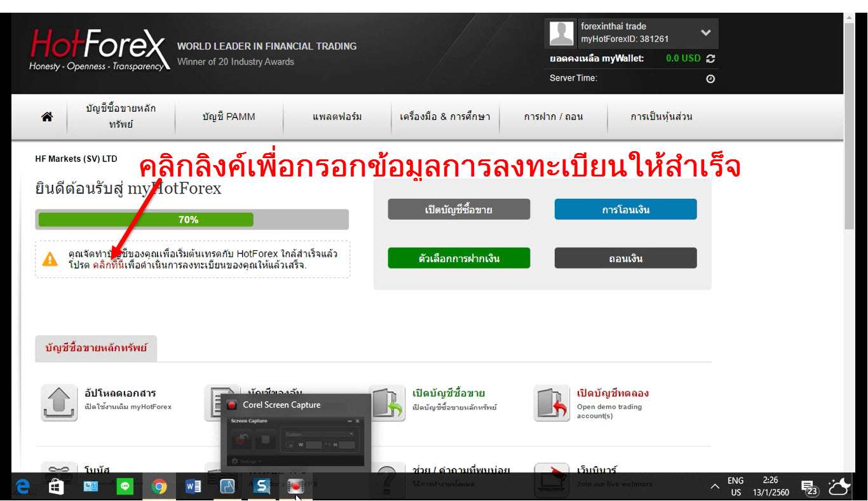Click the Corel Screen Capture preview title
This screenshot has height=501, width=868.
(x=281, y=405)
